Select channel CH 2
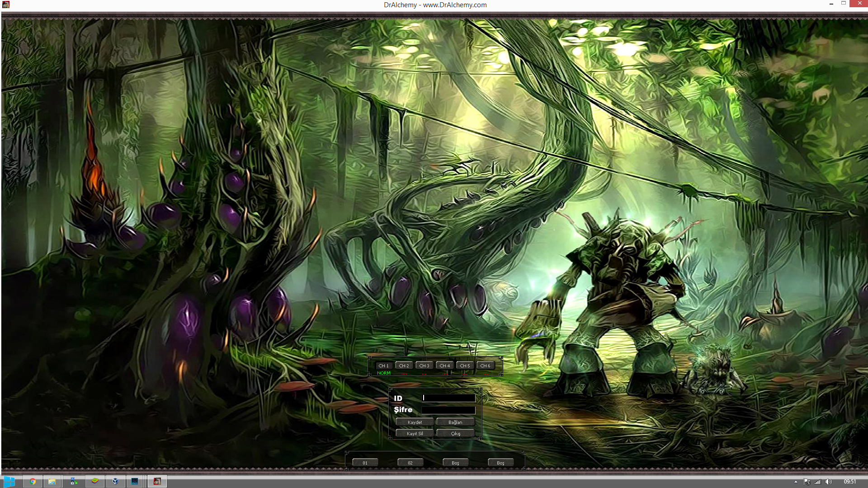868x488 pixels. coord(404,366)
